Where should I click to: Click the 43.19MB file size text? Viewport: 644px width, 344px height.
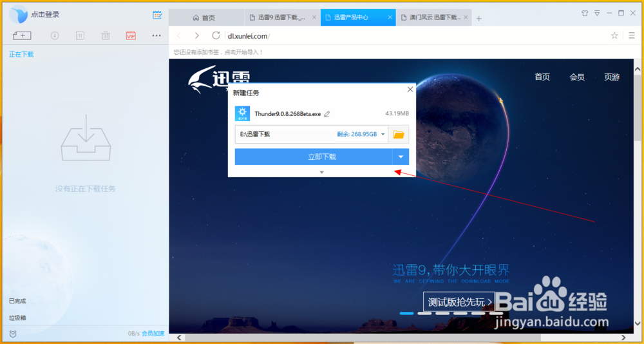point(397,113)
